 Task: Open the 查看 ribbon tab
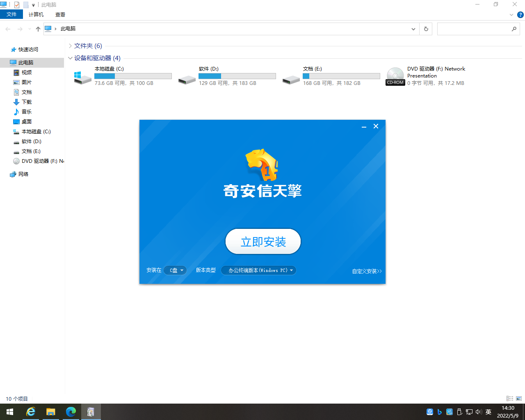point(60,14)
